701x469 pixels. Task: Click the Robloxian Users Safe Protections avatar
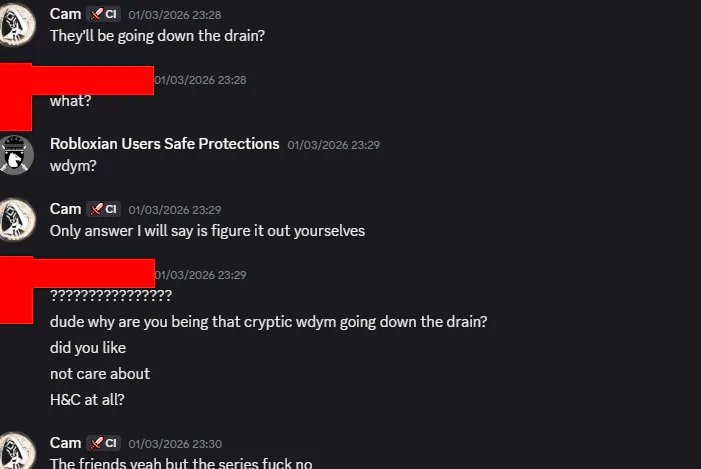pyautogui.click(x=17, y=154)
